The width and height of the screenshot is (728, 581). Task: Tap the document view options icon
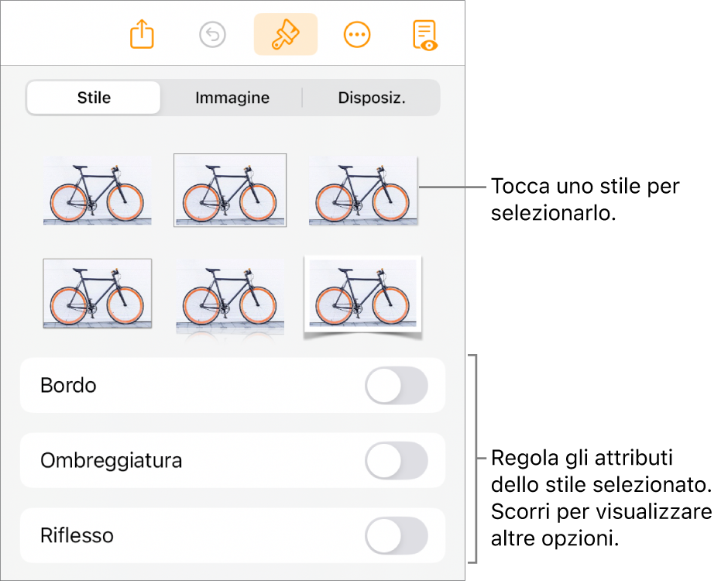pos(425,35)
